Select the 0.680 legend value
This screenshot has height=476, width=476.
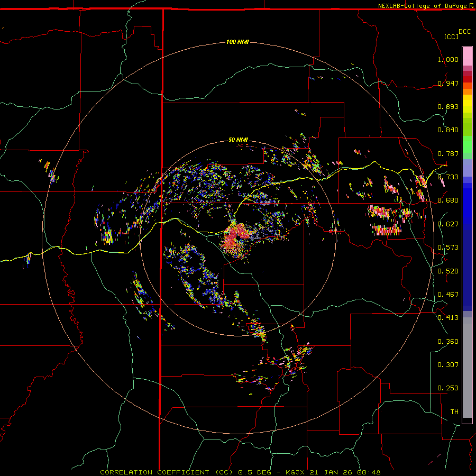point(448,200)
